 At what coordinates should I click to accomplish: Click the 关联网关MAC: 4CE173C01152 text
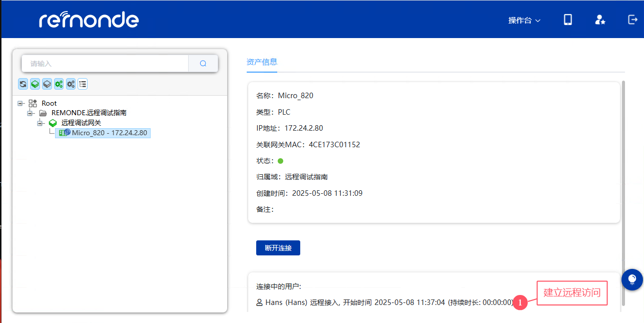(x=308, y=145)
